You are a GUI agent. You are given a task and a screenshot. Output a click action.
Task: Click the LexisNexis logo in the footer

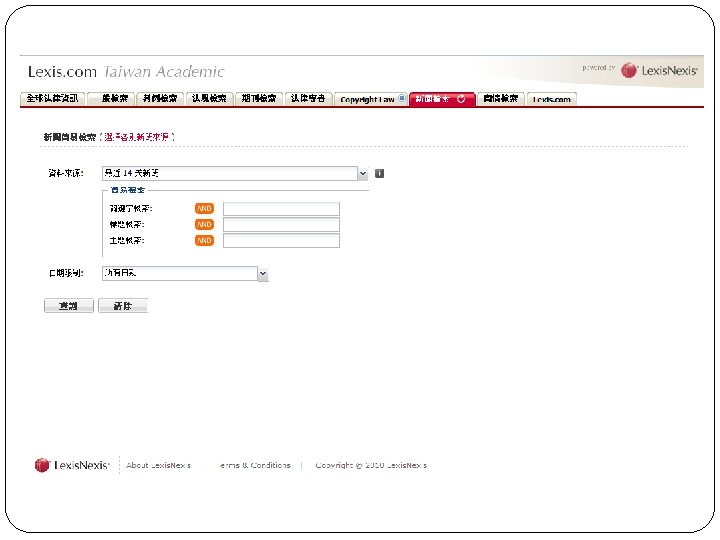pos(72,465)
